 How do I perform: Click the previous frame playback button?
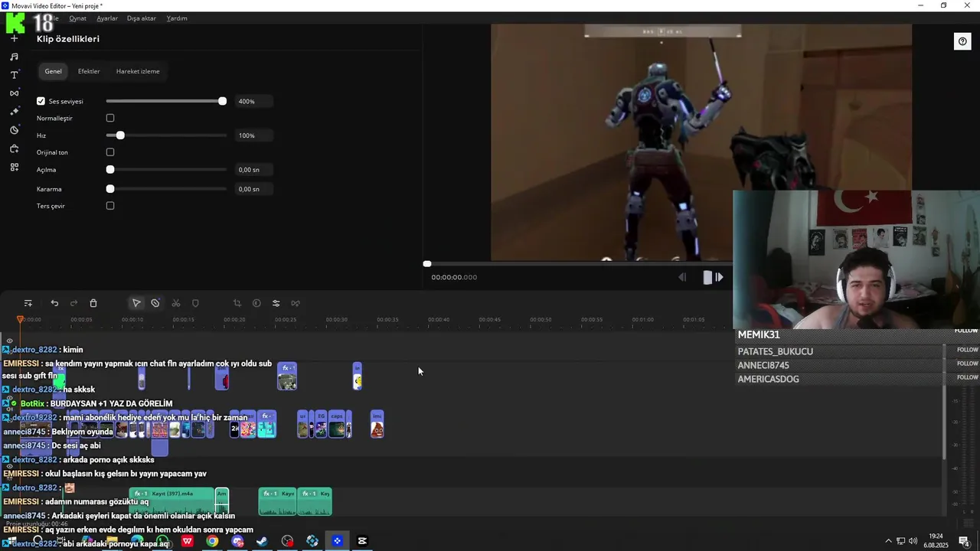pos(682,277)
